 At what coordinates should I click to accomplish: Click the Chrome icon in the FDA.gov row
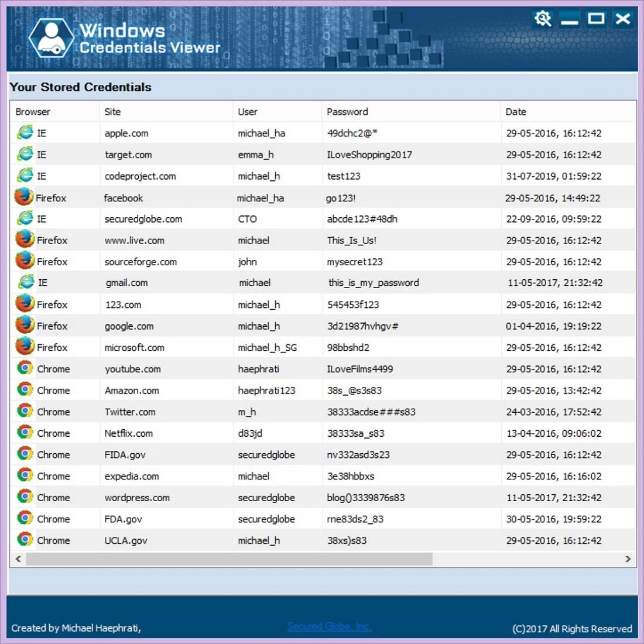coord(25,518)
